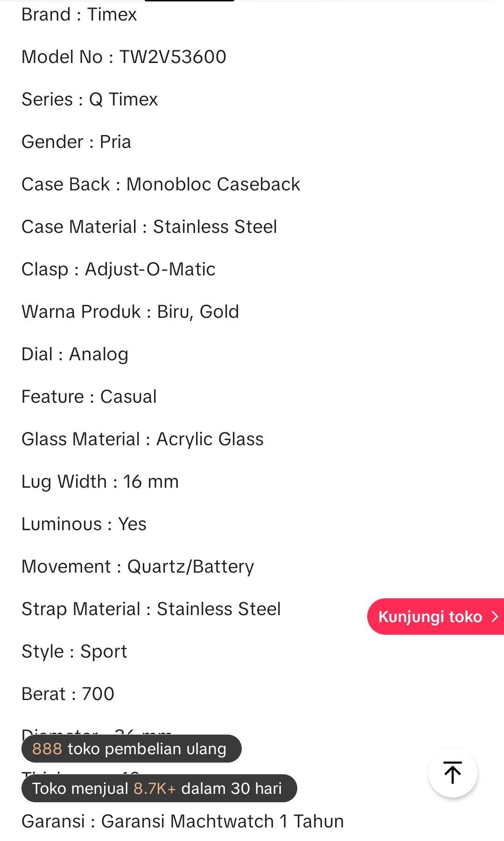Click the Case Back Monobloc Caseback text
This screenshot has height=841, width=504.
coord(161,184)
